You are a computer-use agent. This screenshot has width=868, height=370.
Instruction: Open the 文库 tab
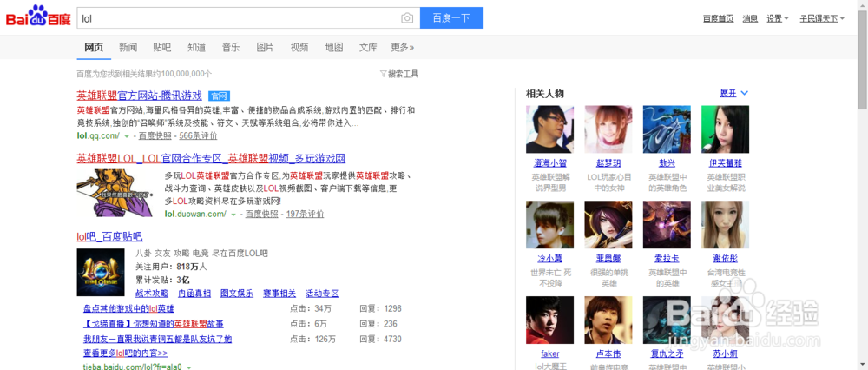coord(368,47)
